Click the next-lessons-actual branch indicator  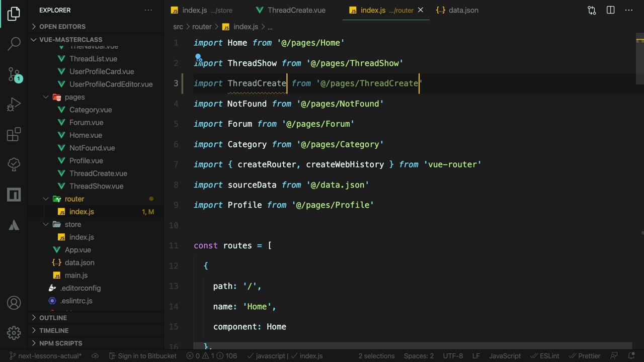point(45,356)
